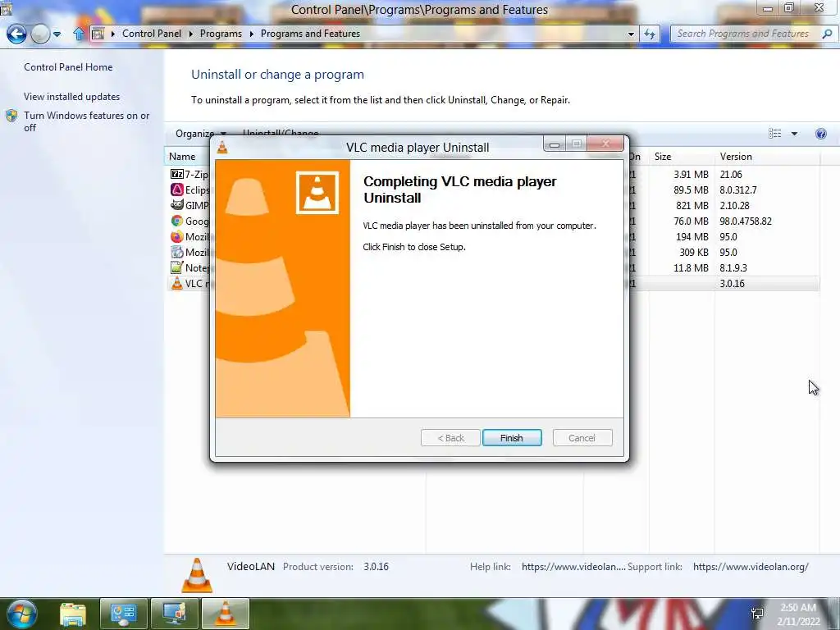Click the 309 KB size cell

coord(694,252)
